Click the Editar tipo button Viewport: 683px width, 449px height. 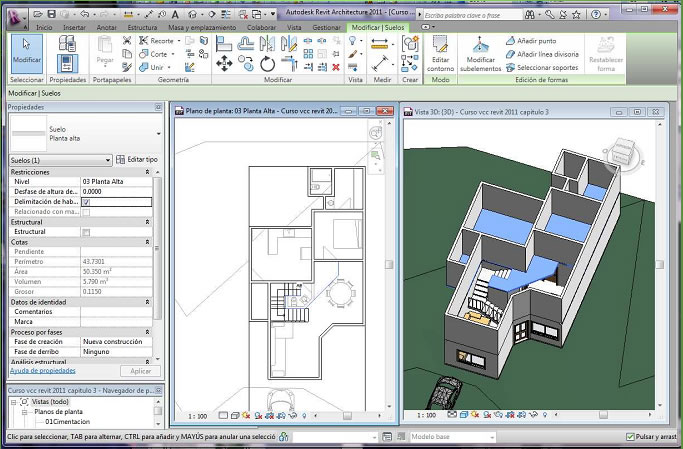(136, 160)
